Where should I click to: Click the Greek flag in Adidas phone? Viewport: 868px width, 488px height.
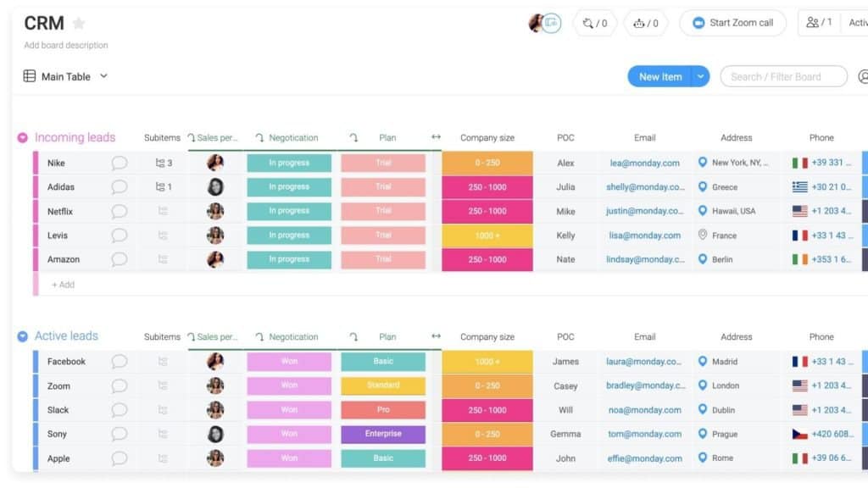point(800,187)
